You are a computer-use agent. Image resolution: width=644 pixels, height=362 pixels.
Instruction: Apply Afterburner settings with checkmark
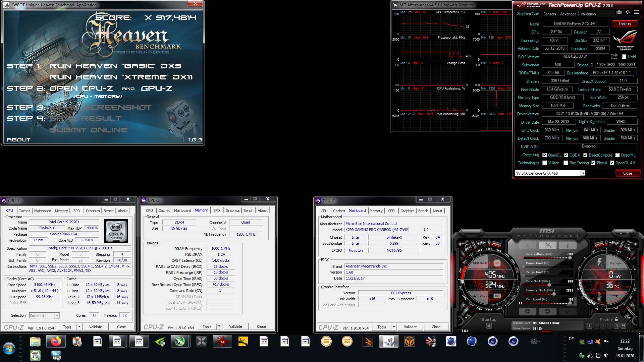point(568,311)
